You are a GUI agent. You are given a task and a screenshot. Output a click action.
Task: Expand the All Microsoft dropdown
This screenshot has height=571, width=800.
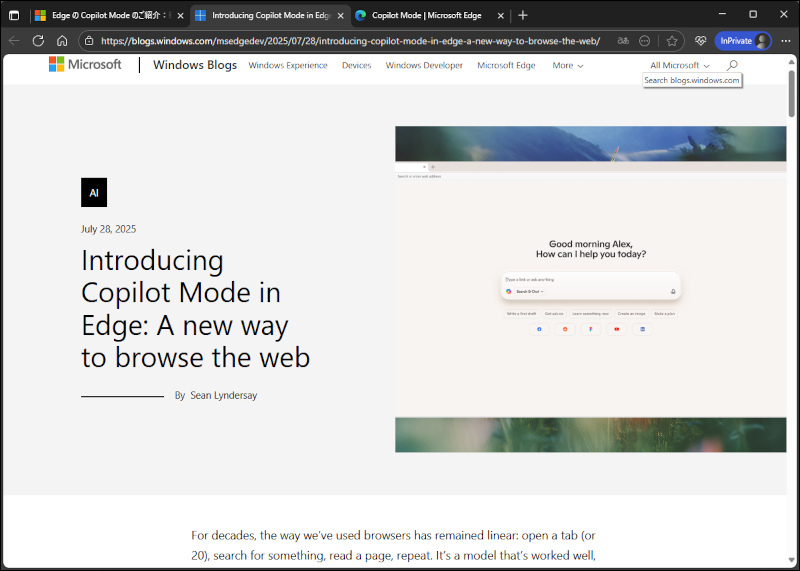[x=679, y=65]
